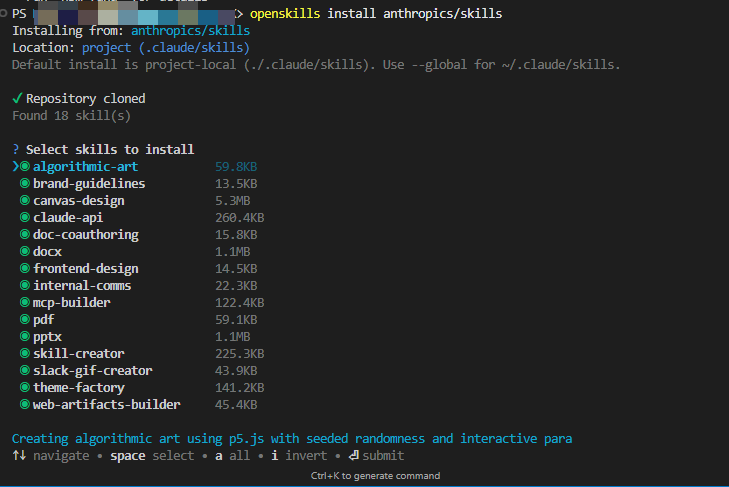
Task: Toggle the algorithmic-art skill selection circle
Action: (x=25, y=167)
